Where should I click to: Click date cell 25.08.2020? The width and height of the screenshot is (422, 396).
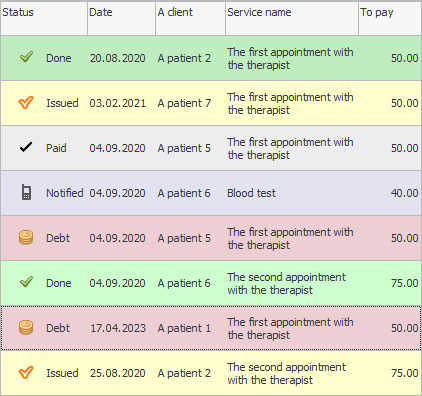click(x=118, y=373)
